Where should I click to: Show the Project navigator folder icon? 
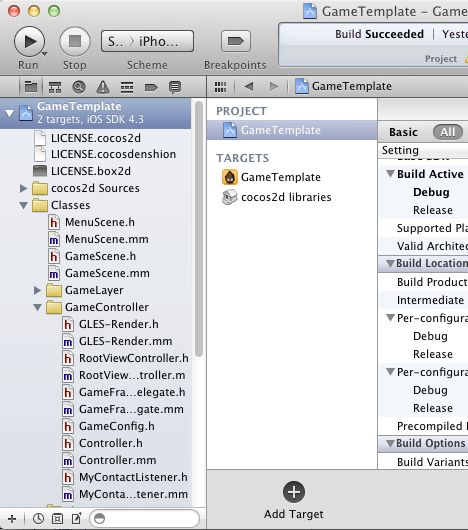(31, 87)
